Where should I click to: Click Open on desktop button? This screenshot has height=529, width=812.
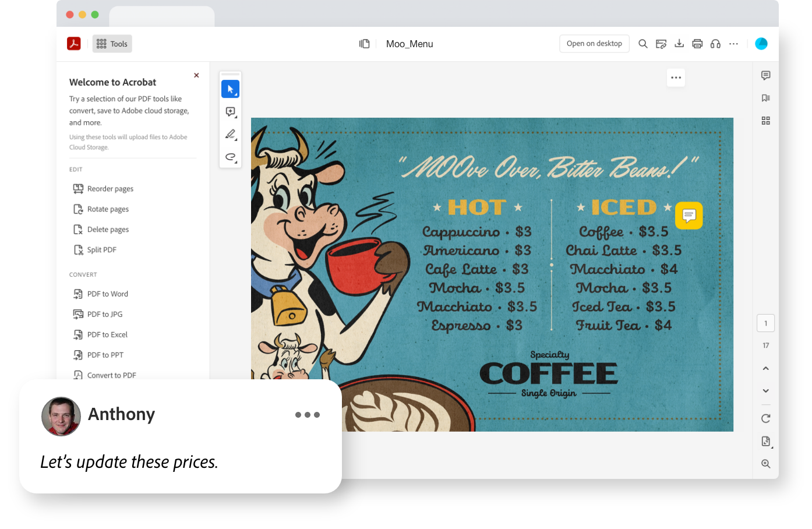(x=594, y=44)
